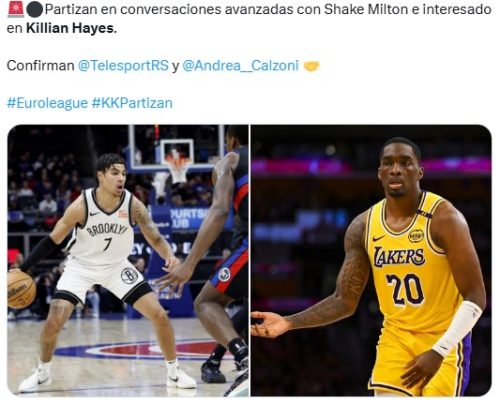Image resolution: width=500 pixels, height=404 pixels.
Task: Click the Nets logo on white shorts
Action: pyautogui.click(x=129, y=275)
